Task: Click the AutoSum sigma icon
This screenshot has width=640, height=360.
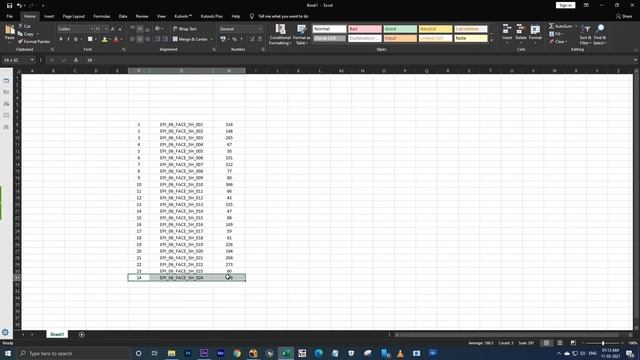Action: 551,26
